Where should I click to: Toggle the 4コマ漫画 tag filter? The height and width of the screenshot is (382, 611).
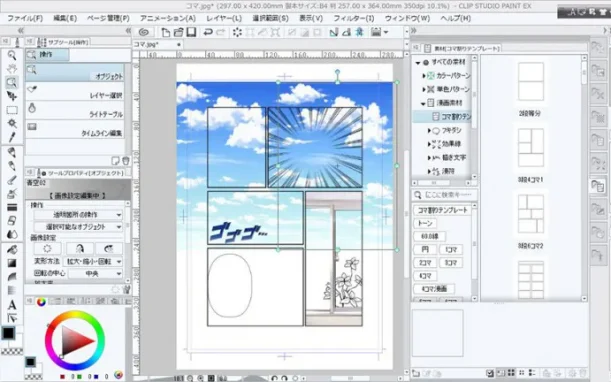434,289
